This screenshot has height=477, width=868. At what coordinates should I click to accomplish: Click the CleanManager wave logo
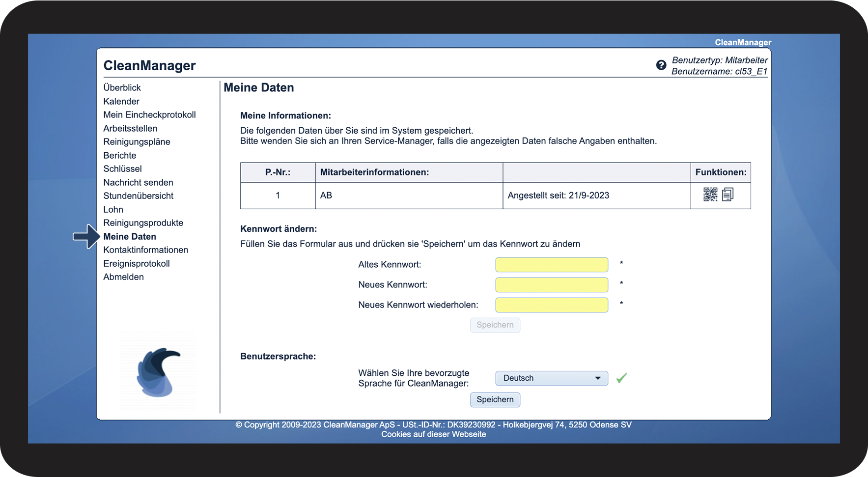[158, 372]
